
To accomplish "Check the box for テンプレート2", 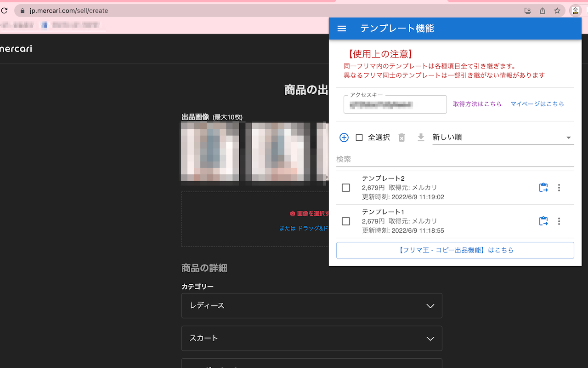I will [x=346, y=188].
